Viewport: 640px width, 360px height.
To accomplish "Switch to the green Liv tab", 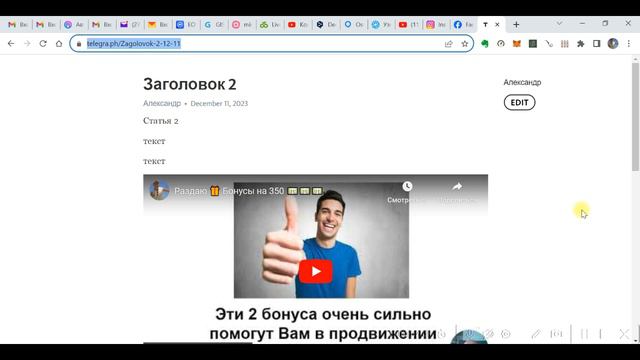I will tap(269, 25).
